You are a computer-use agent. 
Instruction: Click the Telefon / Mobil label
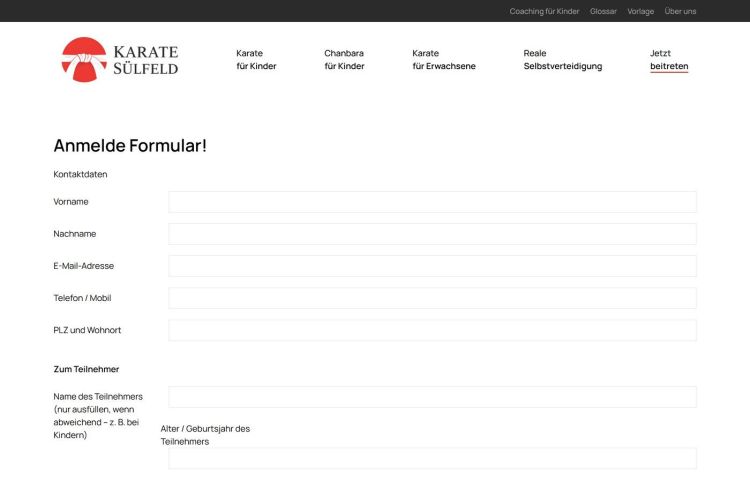(82, 298)
